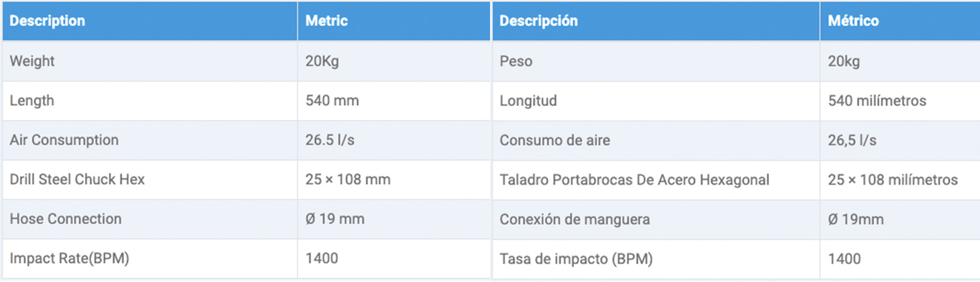Select the Conexión de manguera label
This screenshot has height=282, width=980.
pyautogui.click(x=575, y=219)
